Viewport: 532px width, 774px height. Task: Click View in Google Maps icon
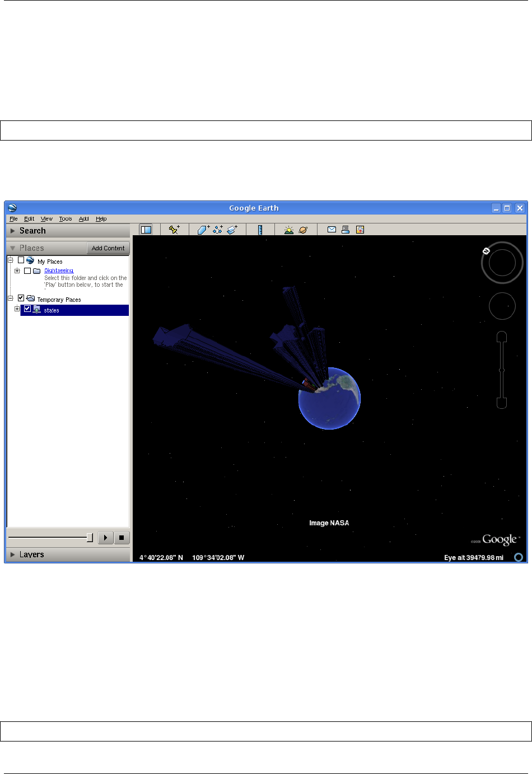(360, 230)
